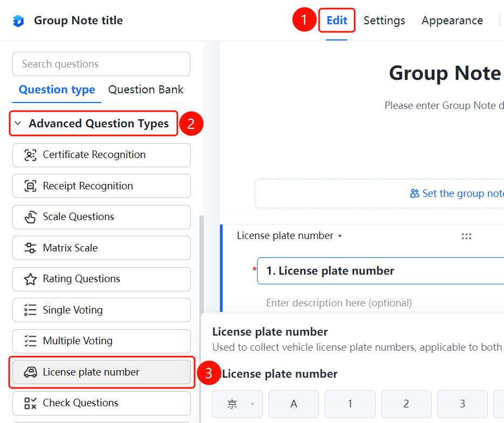This screenshot has height=423, width=504.
Task: Click the Receipt Recognition icon
Action: click(31, 186)
